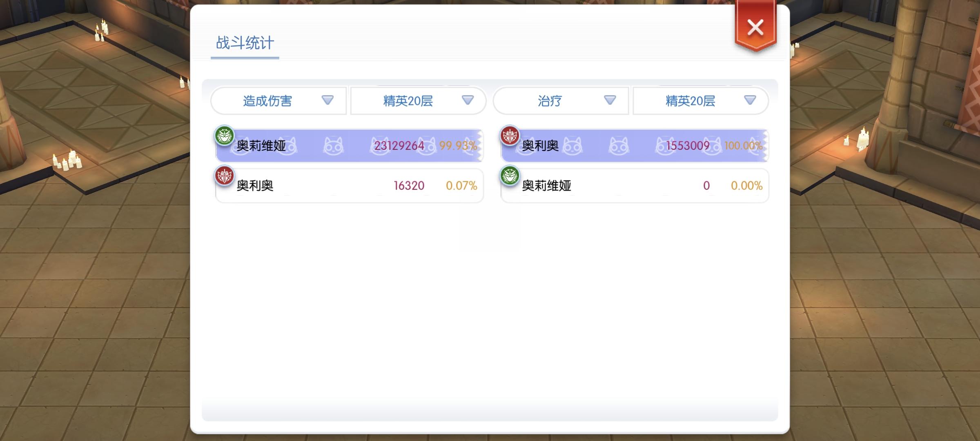Select 奥莉维娅 name in damage list
Screen dimensions: 980x441
pyautogui.click(x=261, y=146)
